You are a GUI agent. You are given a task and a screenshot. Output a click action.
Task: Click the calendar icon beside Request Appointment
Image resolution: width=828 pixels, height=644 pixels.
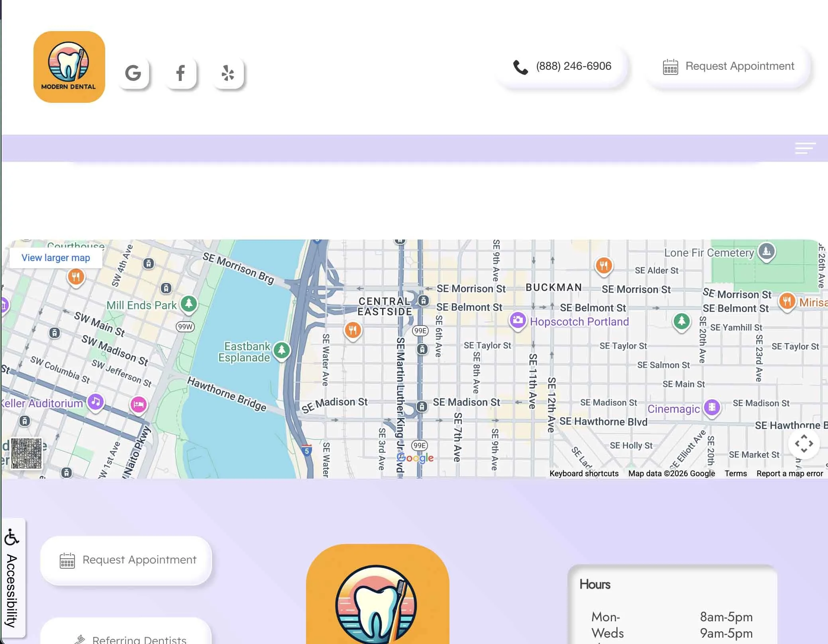(670, 67)
